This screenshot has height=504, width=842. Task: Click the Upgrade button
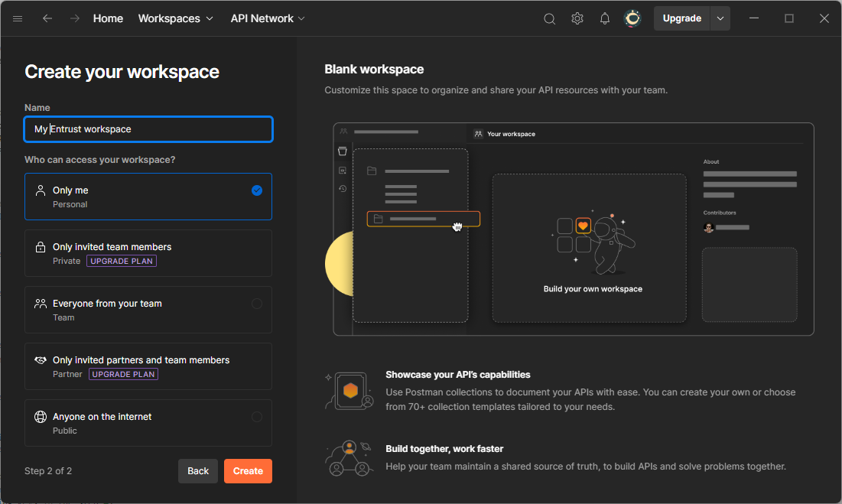click(x=681, y=18)
